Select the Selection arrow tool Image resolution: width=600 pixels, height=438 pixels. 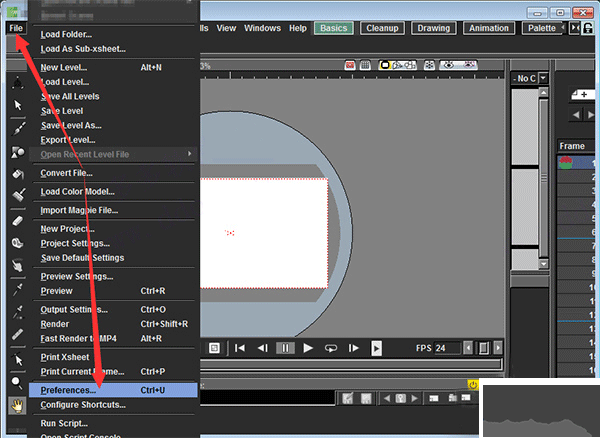[17, 105]
